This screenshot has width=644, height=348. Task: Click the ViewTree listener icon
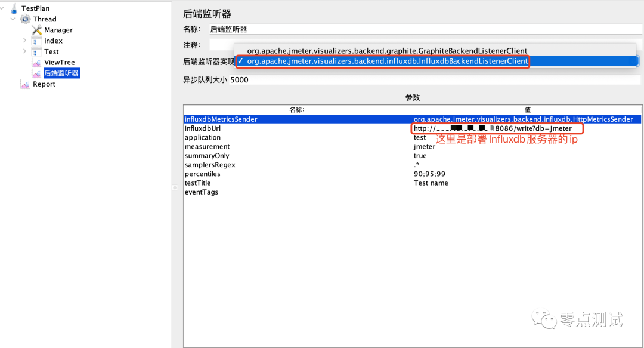37,63
